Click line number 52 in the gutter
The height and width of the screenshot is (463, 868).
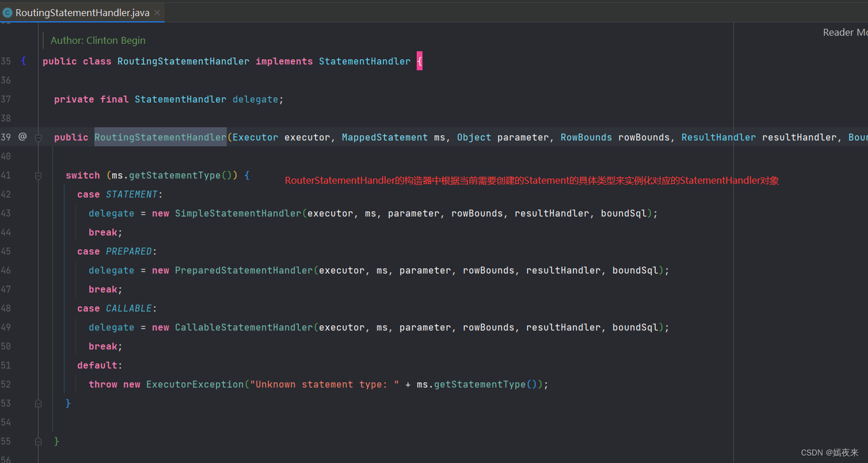(x=6, y=384)
